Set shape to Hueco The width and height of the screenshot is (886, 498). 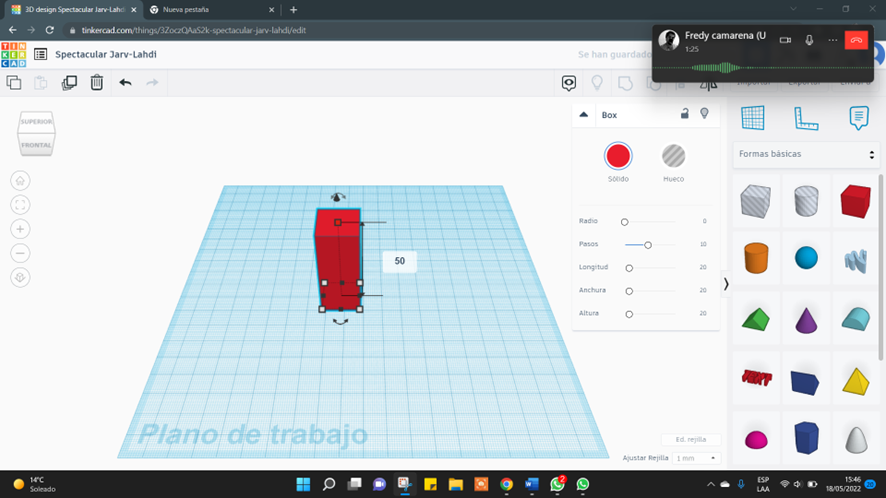click(x=673, y=157)
